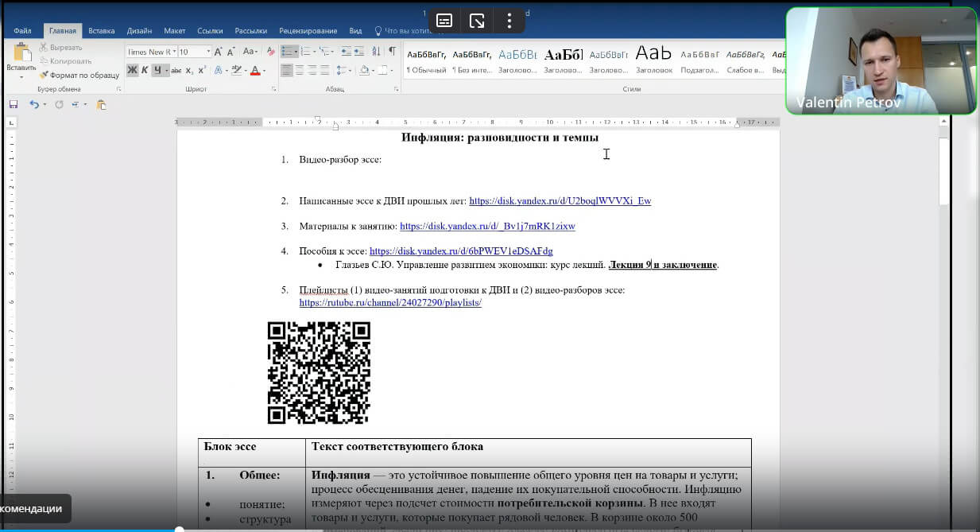Redo action in quick access toolbar
Screen dimensions: 980x532
click(60, 104)
